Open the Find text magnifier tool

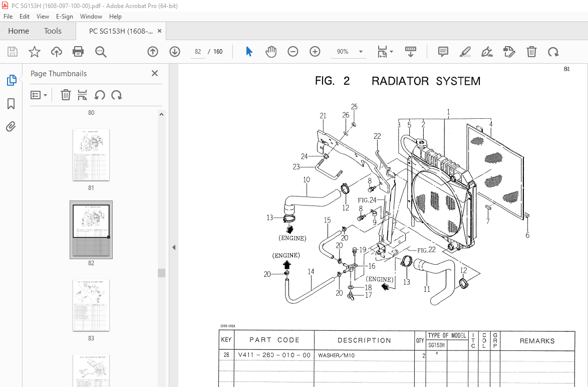pyautogui.click(x=101, y=52)
